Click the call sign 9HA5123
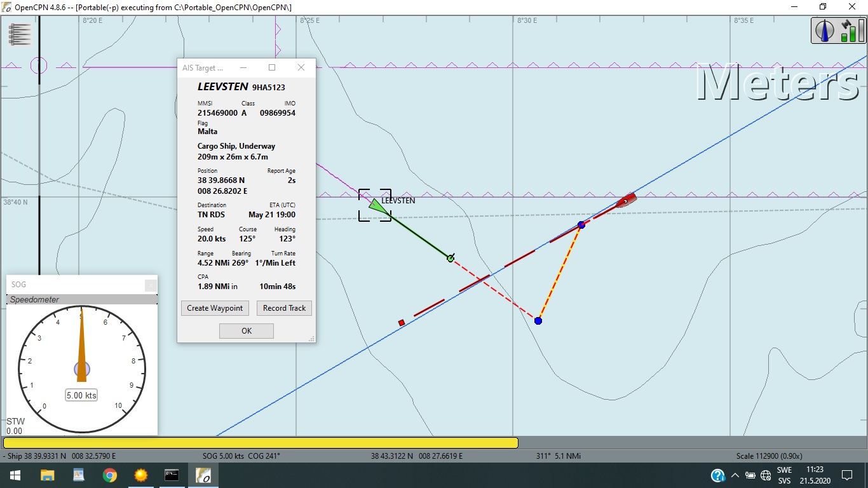868x488 pixels. (269, 88)
